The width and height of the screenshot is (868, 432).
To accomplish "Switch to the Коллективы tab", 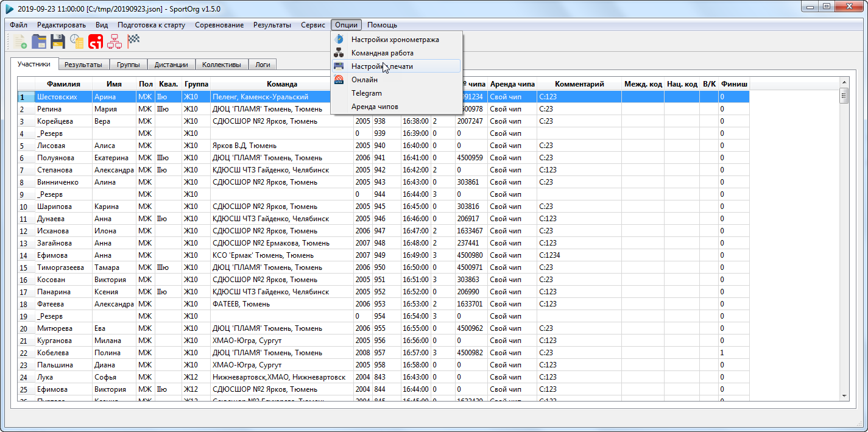I will (x=222, y=65).
